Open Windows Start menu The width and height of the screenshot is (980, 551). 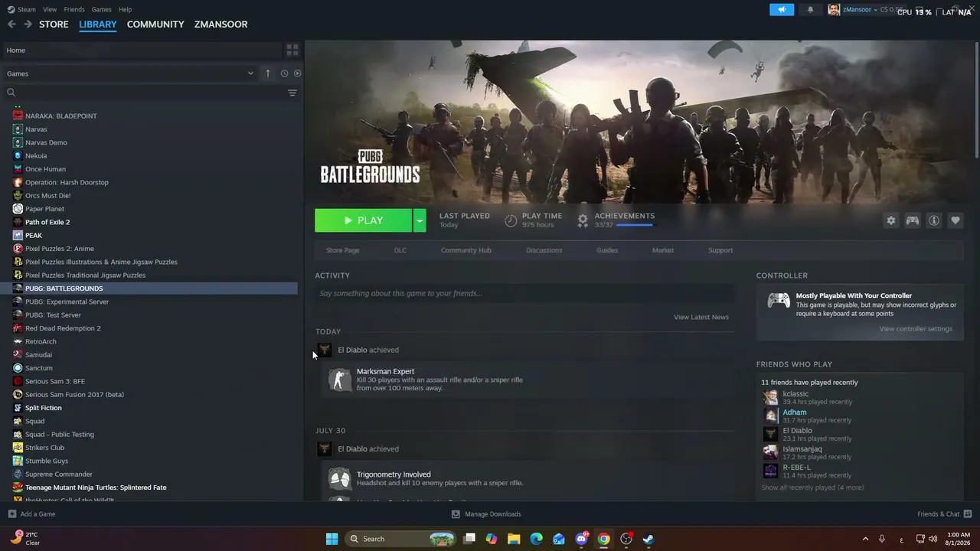point(332,539)
